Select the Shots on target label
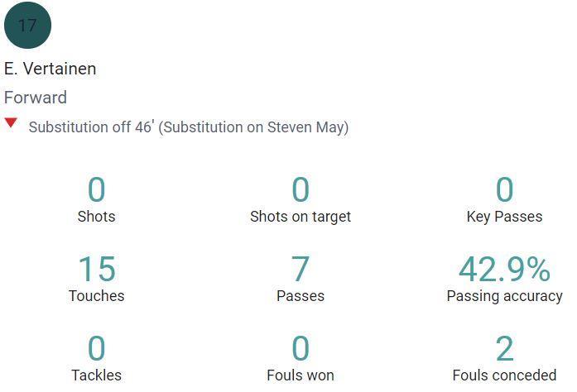 coord(301,217)
